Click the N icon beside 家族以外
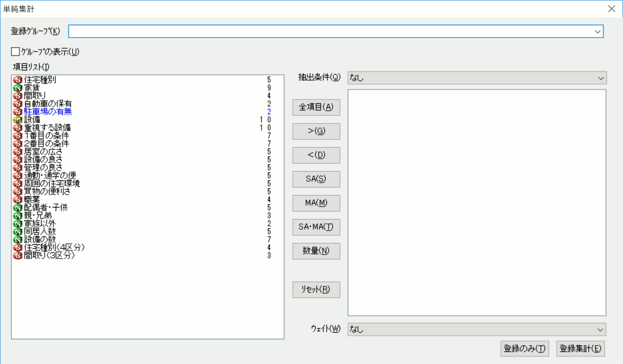 tap(18, 223)
